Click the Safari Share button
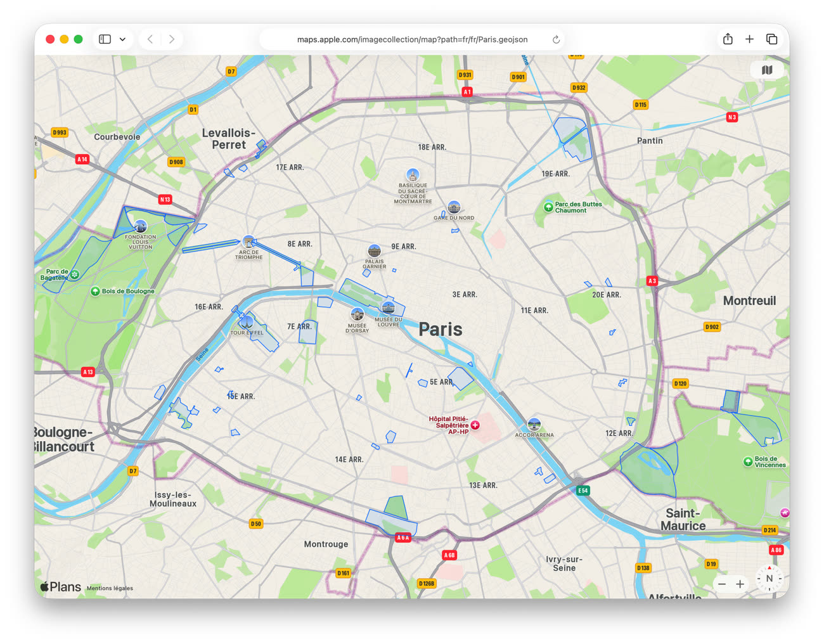Screen dimensions: 824x644 728,39
